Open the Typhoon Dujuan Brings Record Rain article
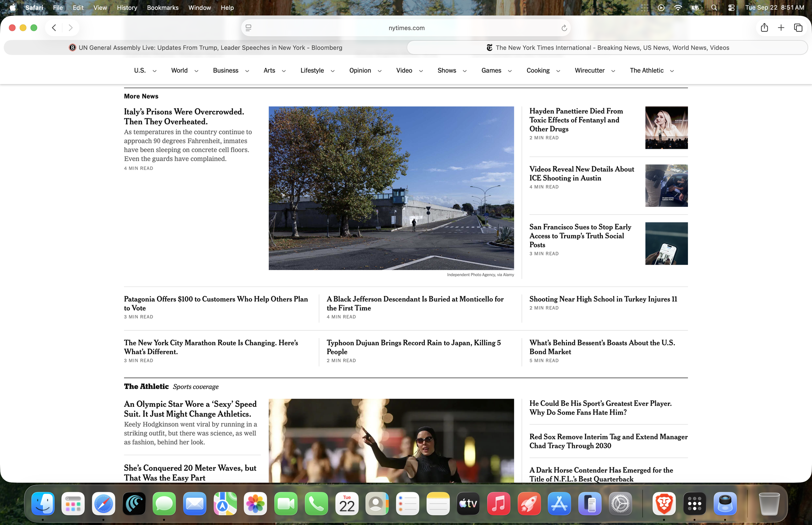The width and height of the screenshot is (812, 525). tap(414, 347)
